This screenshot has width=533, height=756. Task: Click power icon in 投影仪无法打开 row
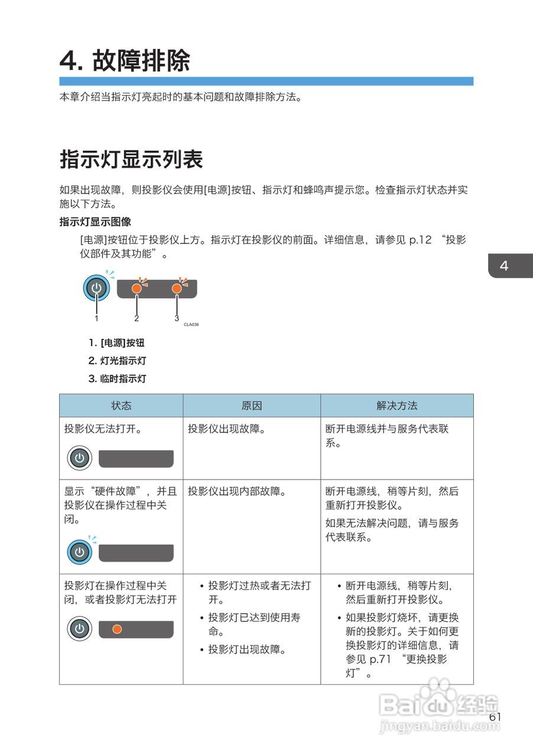click(x=80, y=458)
